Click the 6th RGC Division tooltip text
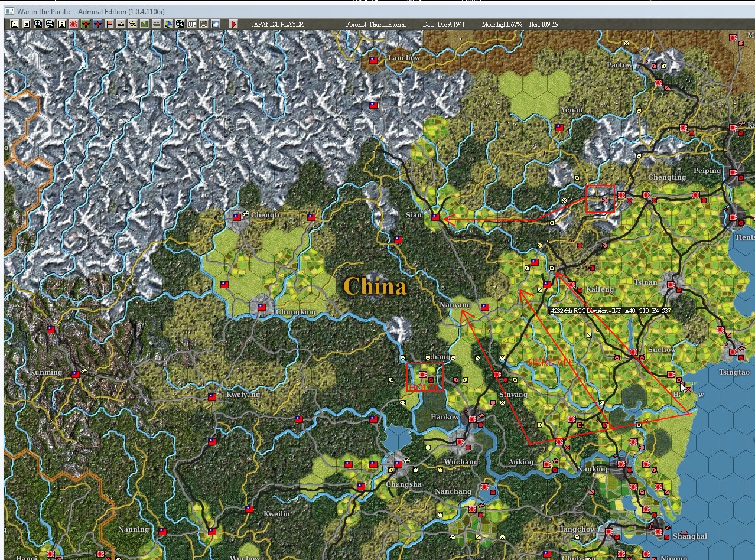This screenshot has width=755, height=560. [610, 311]
